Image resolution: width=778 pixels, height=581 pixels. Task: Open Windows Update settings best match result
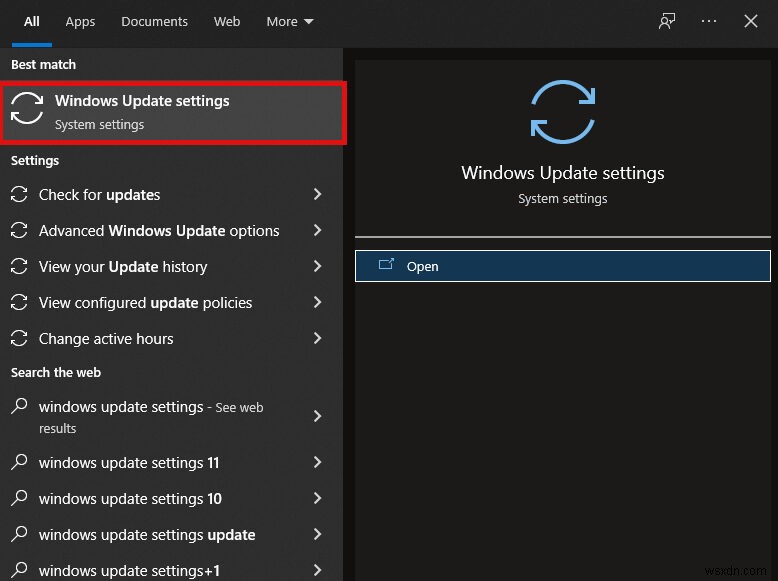(x=173, y=113)
